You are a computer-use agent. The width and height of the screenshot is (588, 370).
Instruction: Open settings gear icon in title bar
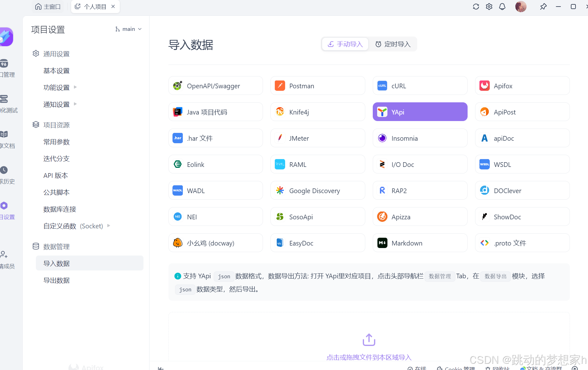pyautogui.click(x=489, y=7)
